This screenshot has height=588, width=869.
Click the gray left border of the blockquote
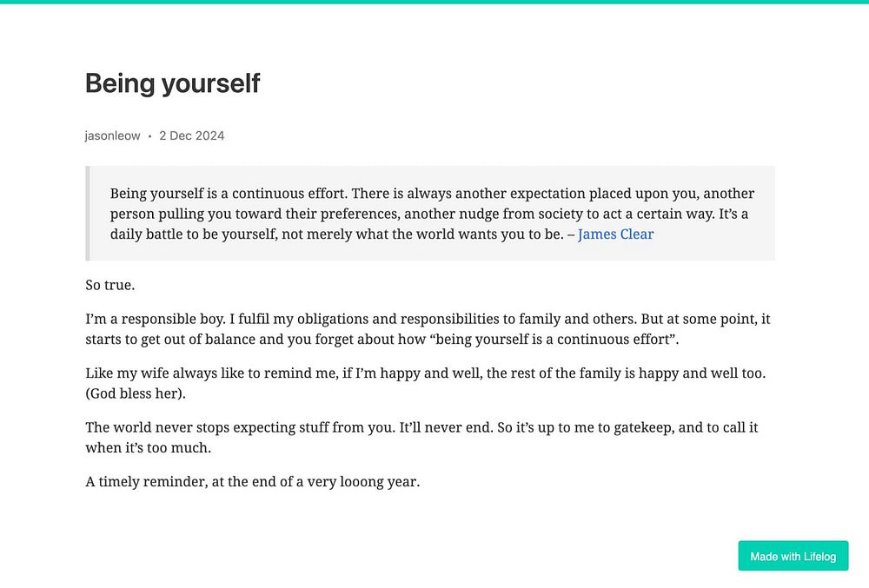click(88, 213)
